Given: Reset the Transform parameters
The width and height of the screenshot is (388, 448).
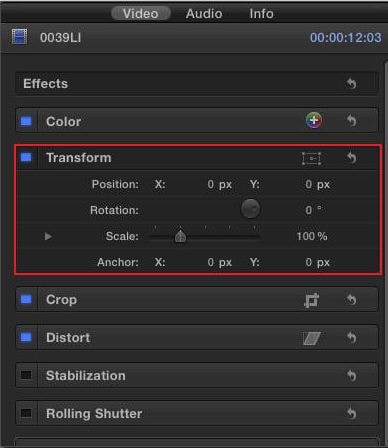Looking at the screenshot, I should click(351, 158).
